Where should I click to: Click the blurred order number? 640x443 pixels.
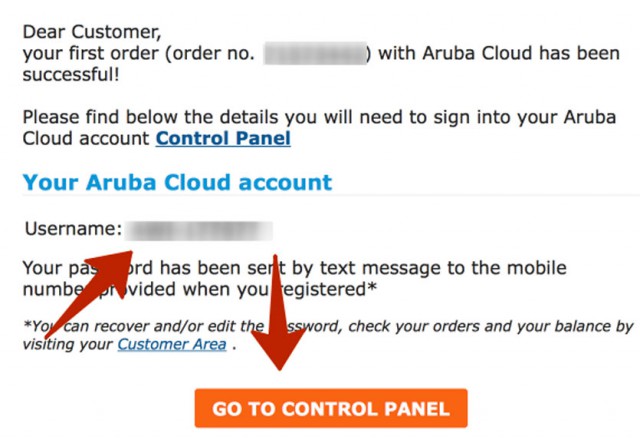pyautogui.click(x=314, y=54)
